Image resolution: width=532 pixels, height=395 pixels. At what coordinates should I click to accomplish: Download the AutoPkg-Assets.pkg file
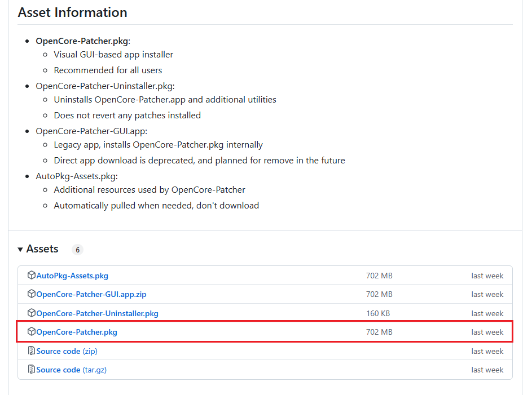point(72,276)
